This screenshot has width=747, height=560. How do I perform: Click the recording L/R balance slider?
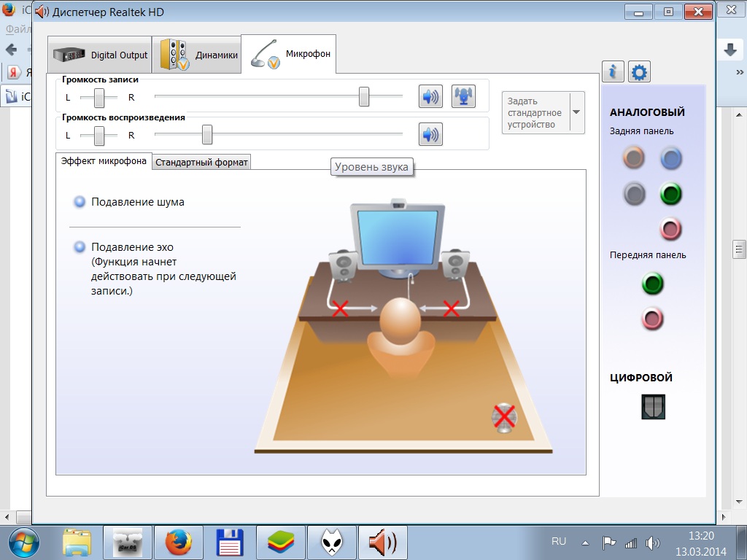tap(98, 97)
